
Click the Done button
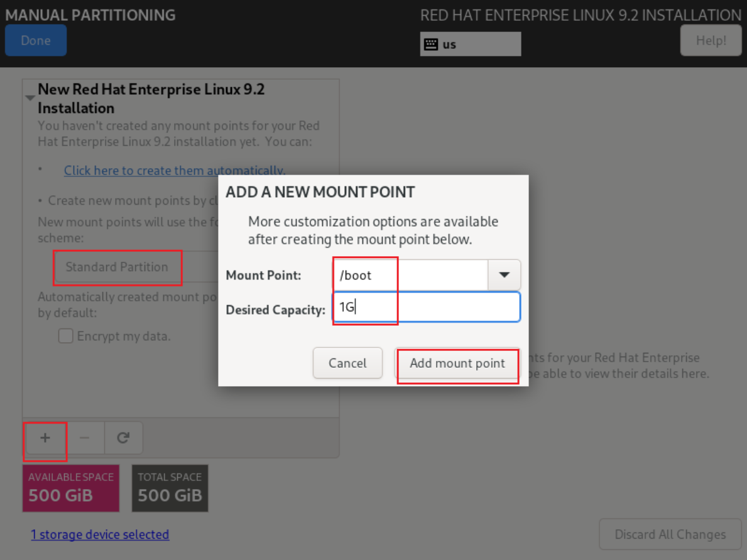tap(36, 40)
